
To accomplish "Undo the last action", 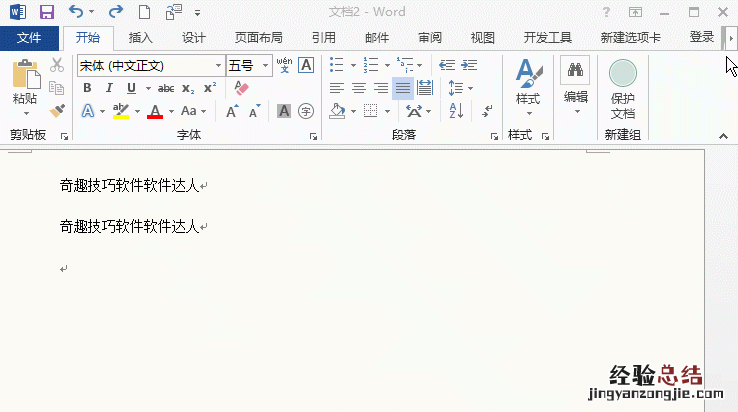I will pos(76,11).
